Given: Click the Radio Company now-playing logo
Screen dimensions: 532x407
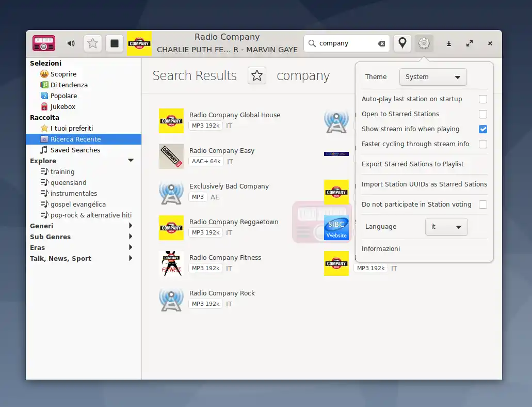Looking at the screenshot, I should pyautogui.click(x=139, y=43).
